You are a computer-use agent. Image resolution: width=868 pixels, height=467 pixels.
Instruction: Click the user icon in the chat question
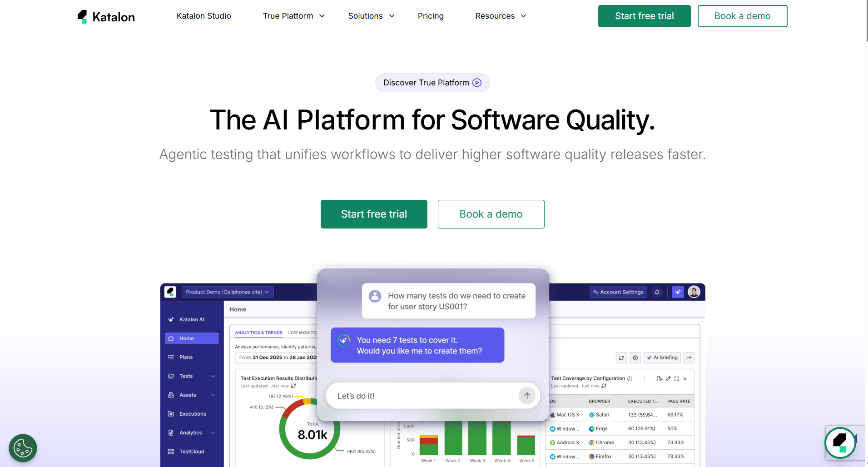375,296
